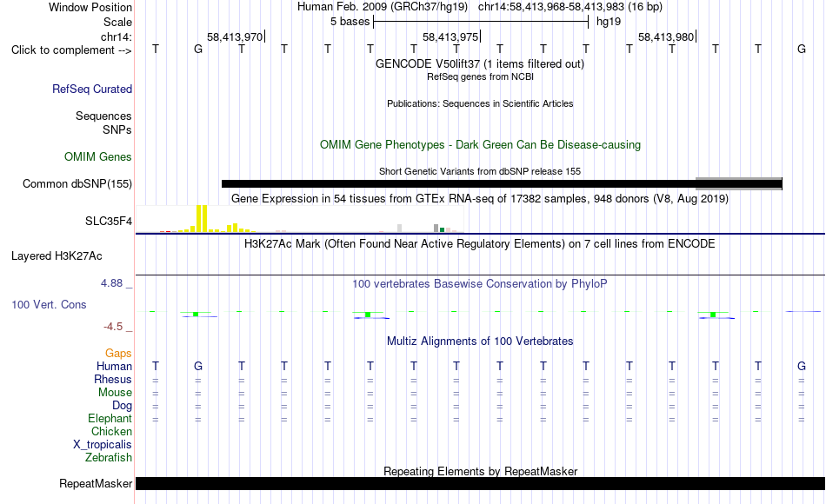Select the Human alignment row label
Viewport: 826px width, 504px height.
[x=114, y=367]
